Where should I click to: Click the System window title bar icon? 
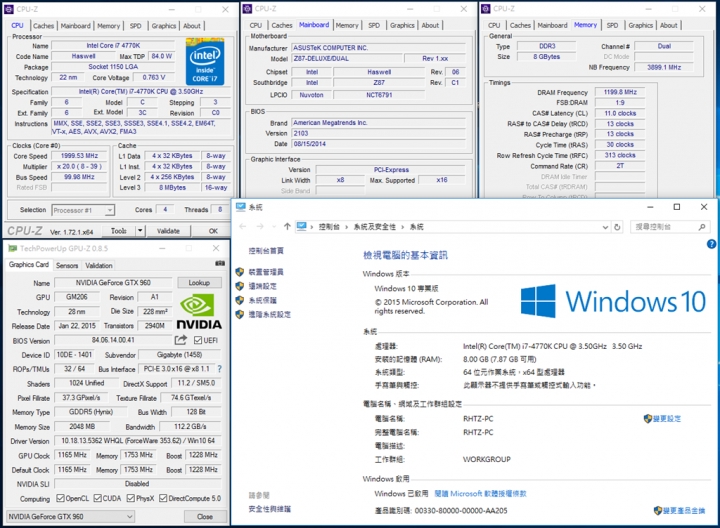pyautogui.click(x=241, y=207)
